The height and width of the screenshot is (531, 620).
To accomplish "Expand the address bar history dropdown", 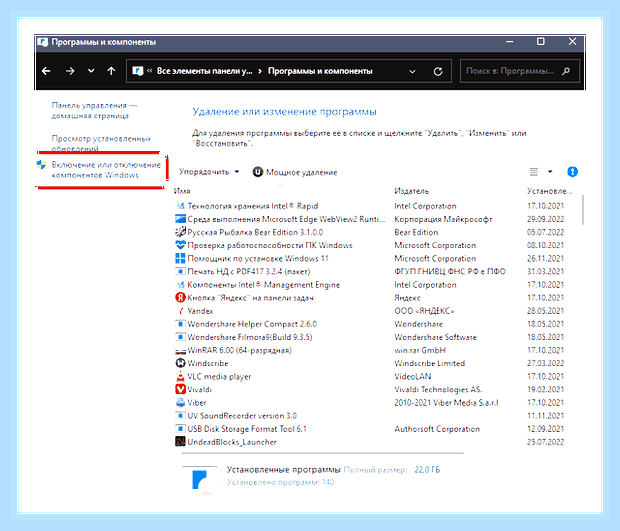I will point(412,72).
